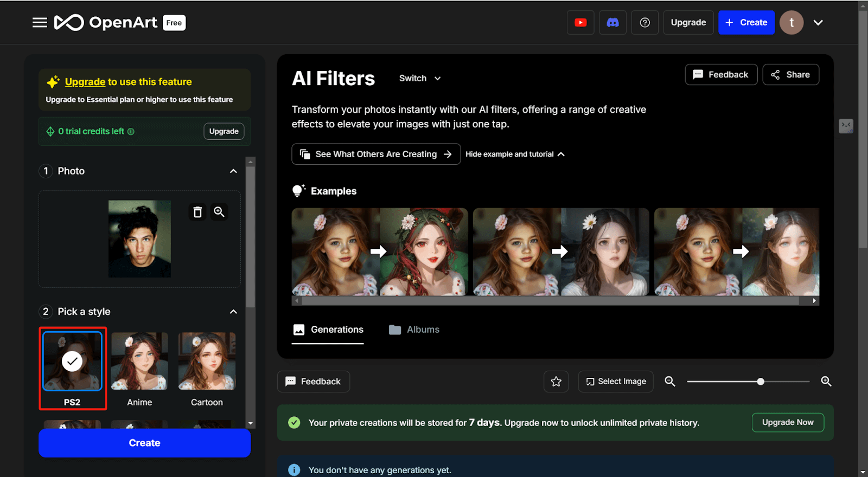Collapse the Pick a style section
Screen dimensions: 868x477
point(233,312)
